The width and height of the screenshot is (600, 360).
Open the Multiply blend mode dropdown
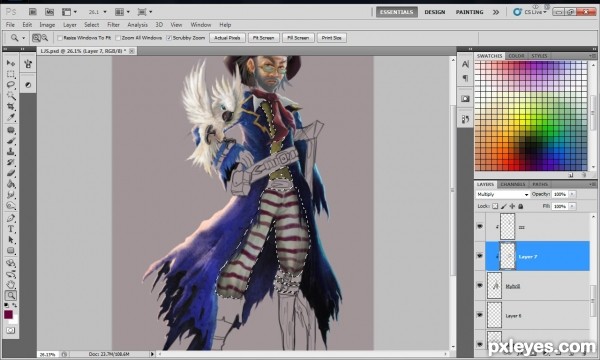[x=503, y=194]
